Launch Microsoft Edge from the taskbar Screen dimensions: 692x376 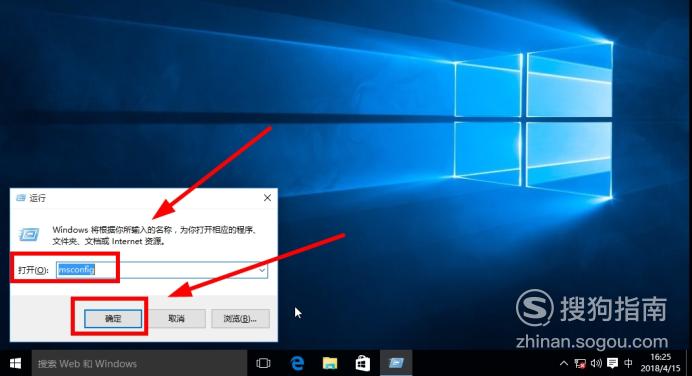[297, 363]
